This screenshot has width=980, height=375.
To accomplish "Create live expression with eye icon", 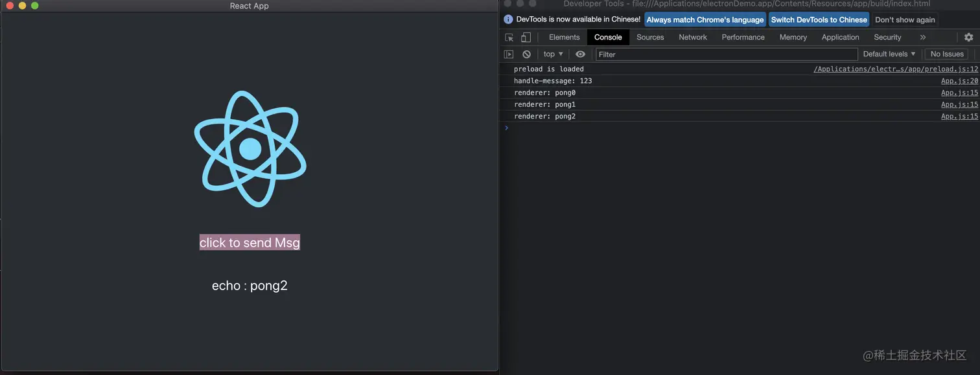I will click(x=580, y=54).
